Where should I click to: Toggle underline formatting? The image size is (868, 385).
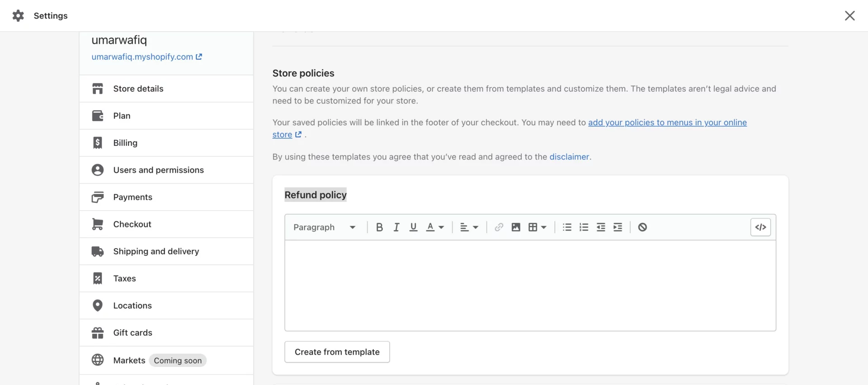[413, 227]
